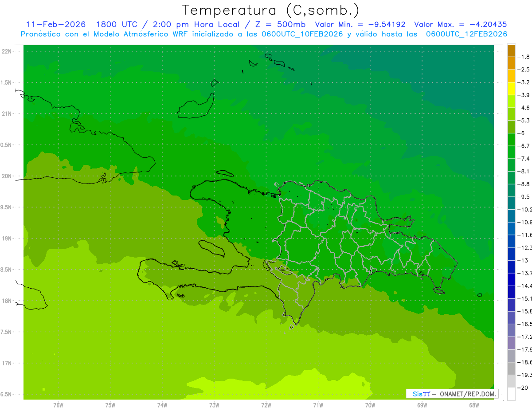Click the "75W" longitude label

110,405
